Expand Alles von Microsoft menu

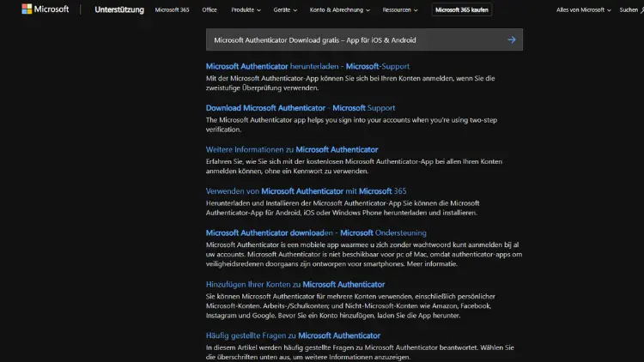click(583, 9)
